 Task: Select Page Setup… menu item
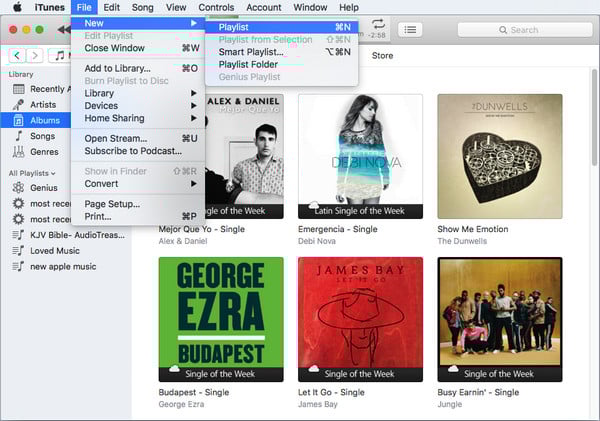(x=138, y=204)
